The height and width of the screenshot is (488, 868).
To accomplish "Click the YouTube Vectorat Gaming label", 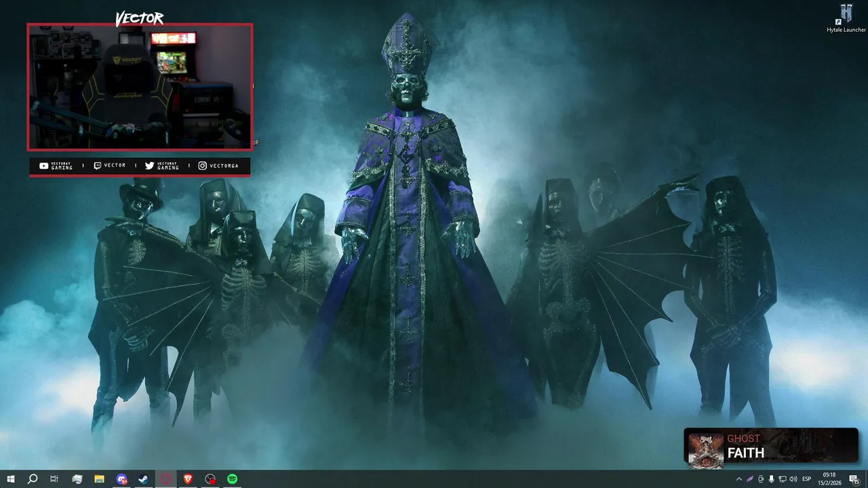I will (56, 165).
